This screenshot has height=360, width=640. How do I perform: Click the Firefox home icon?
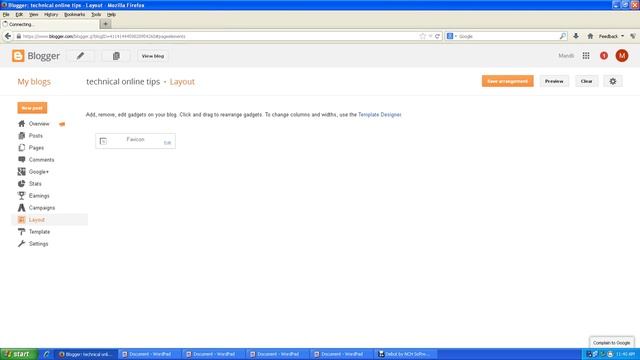[590, 36]
